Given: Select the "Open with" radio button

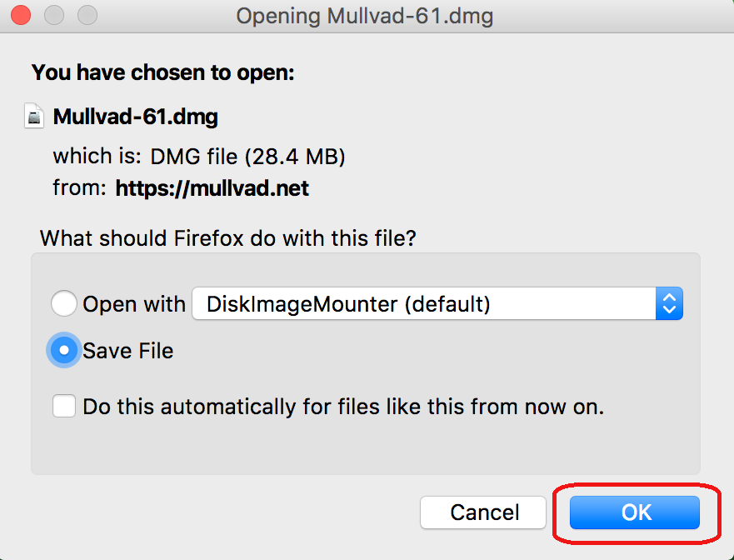Looking at the screenshot, I should click(x=64, y=304).
